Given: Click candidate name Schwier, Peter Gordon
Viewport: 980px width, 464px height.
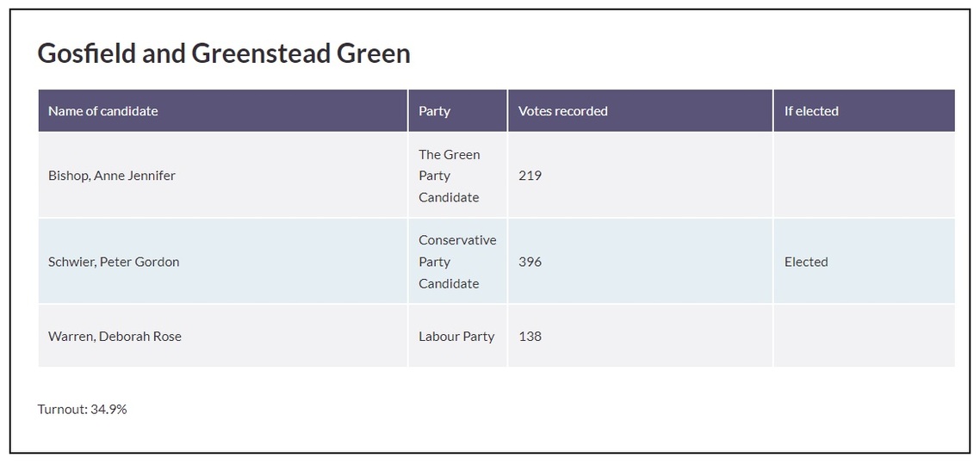Looking at the screenshot, I should click(x=114, y=262).
